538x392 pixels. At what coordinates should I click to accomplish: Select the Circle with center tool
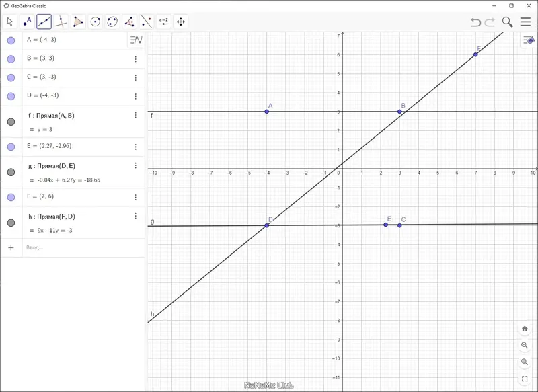coord(95,22)
